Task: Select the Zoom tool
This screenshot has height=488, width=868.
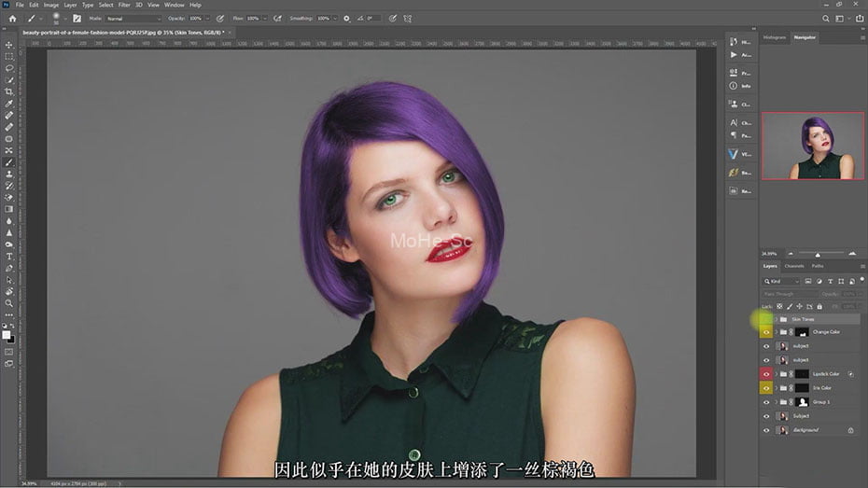Action: (9, 303)
